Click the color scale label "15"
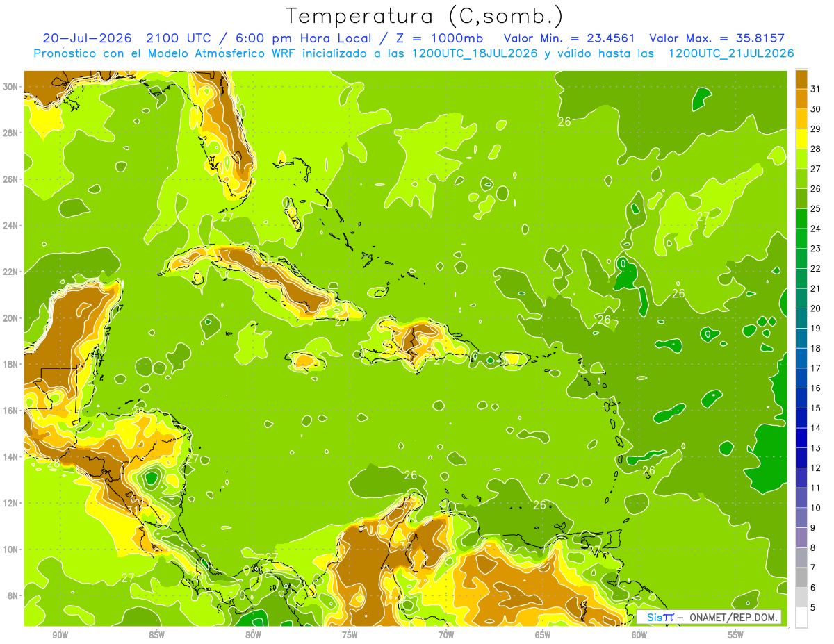 click(816, 408)
